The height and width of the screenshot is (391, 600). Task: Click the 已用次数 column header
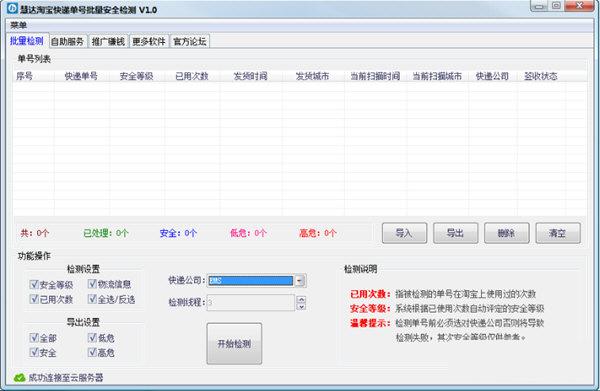(192, 76)
